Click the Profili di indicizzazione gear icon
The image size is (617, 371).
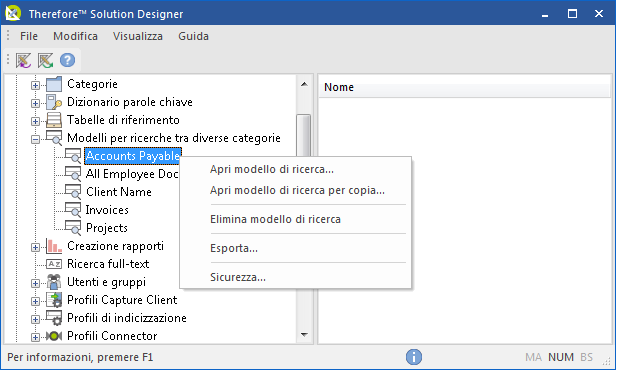[x=54, y=318]
